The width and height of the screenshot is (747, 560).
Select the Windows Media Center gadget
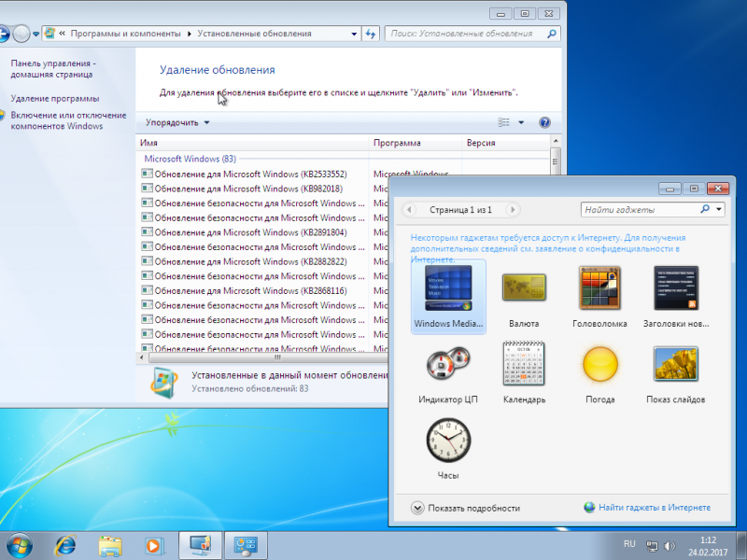click(448, 297)
